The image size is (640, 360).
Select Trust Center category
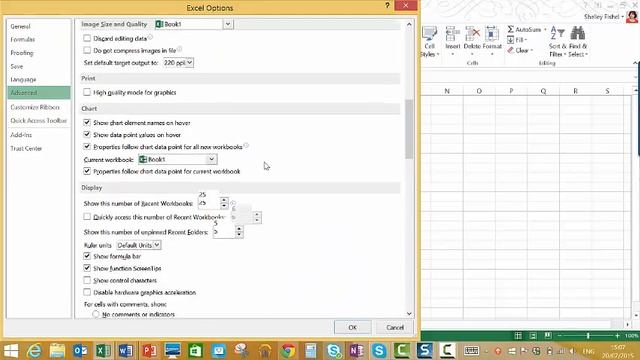tap(26, 148)
